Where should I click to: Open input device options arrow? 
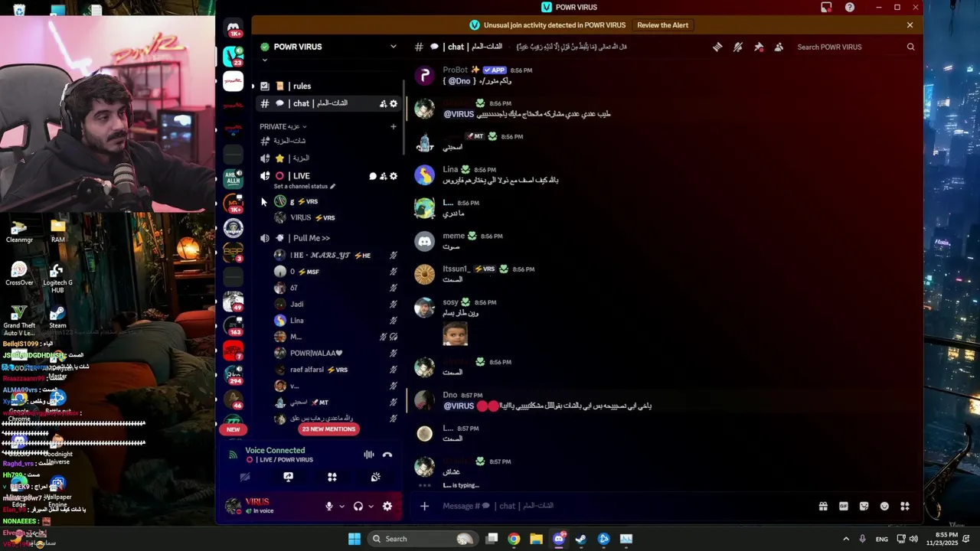[x=341, y=506]
